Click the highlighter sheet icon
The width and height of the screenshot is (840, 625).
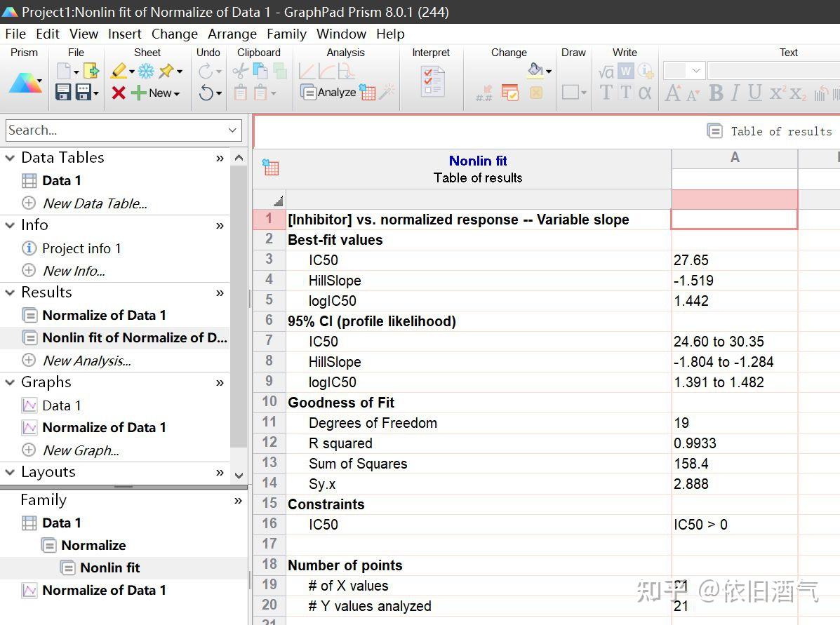tap(119, 71)
